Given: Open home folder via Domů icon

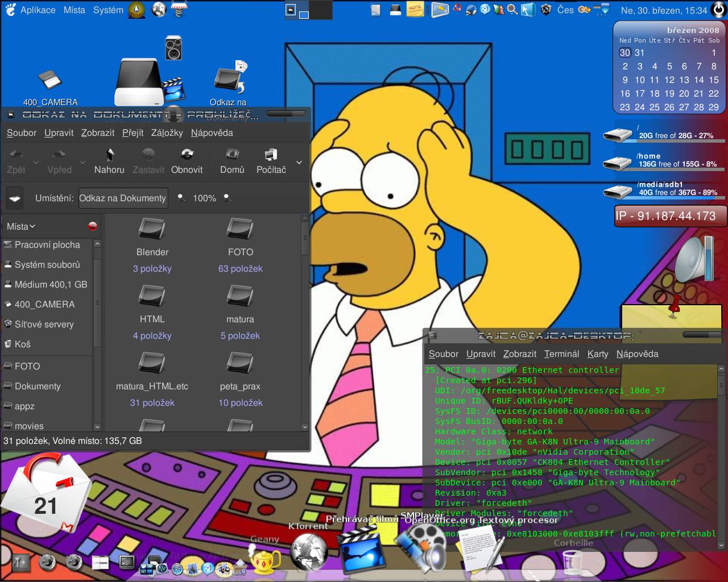Looking at the screenshot, I should (x=232, y=155).
